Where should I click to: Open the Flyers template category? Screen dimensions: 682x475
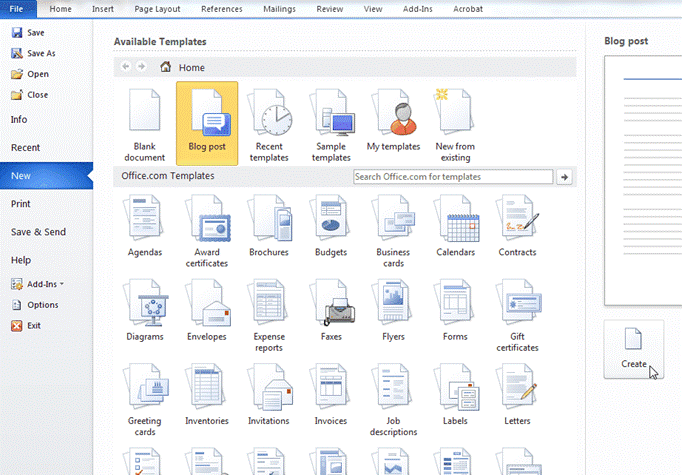coord(393,310)
